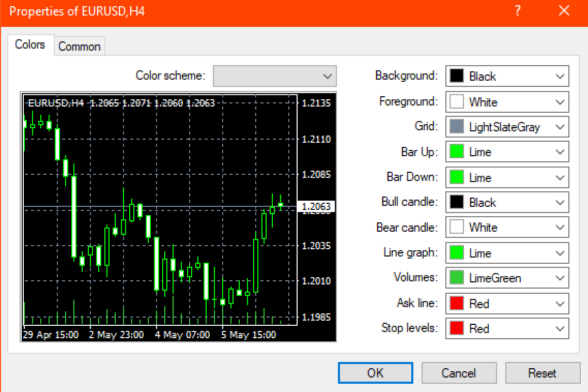Click the EURUSD chart preview
This screenshot has height=392, width=588.
tap(178, 217)
